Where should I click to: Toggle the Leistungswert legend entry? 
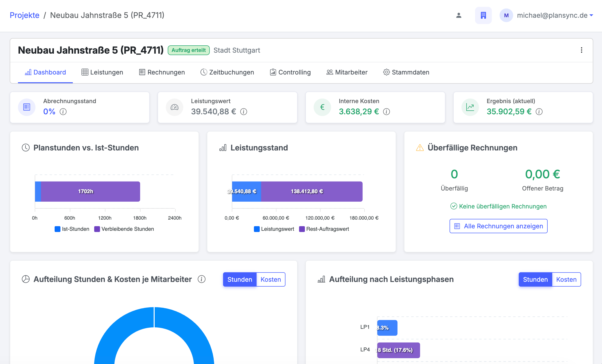pos(274,229)
